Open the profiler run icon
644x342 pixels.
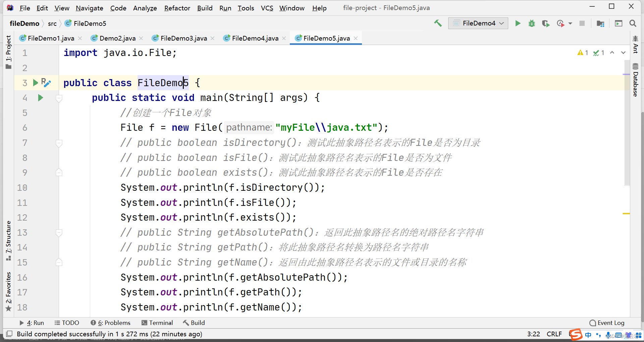560,23
